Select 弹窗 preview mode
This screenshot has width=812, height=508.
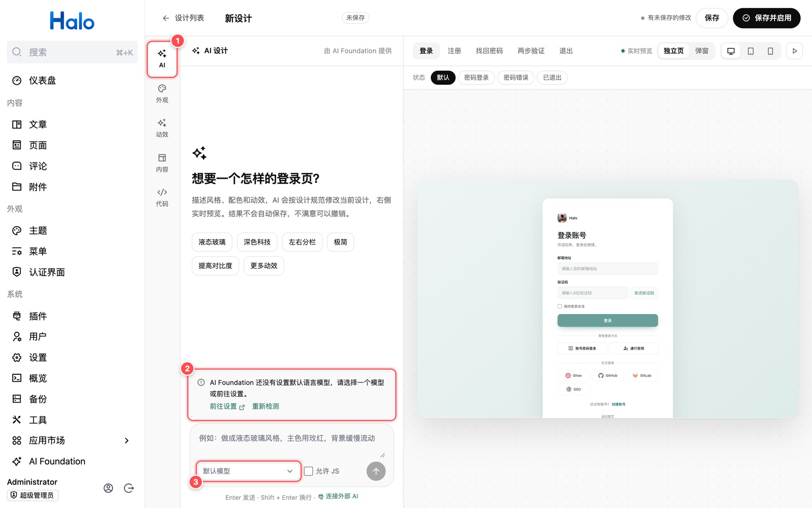point(702,51)
